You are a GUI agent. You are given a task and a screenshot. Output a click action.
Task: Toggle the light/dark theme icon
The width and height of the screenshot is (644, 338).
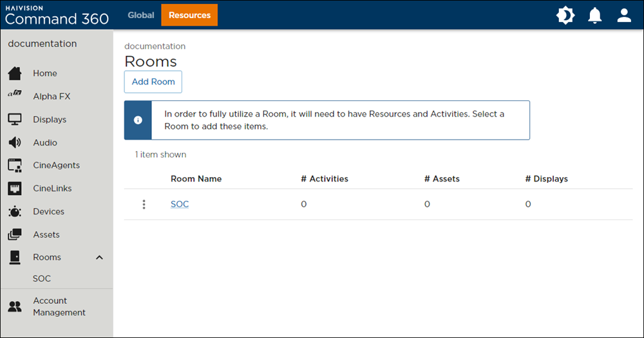click(x=565, y=15)
